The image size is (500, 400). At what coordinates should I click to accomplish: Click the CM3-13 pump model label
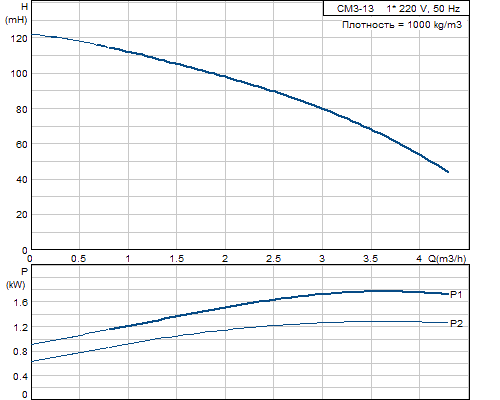355,8
